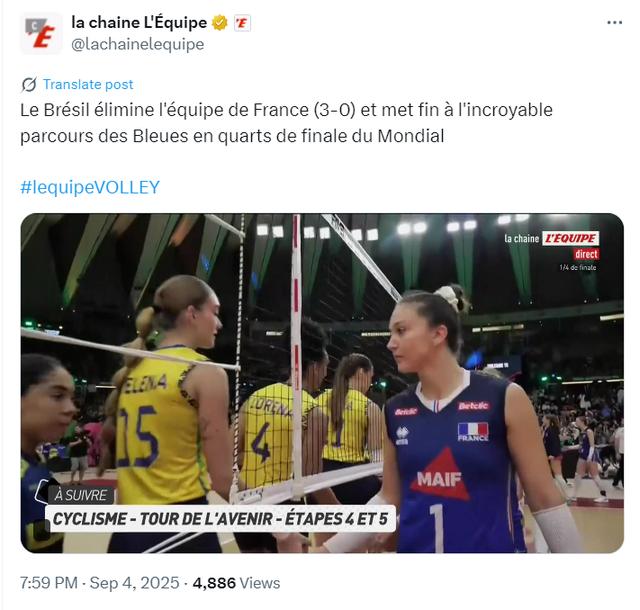The width and height of the screenshot is (640, 610).
Task: Click the 4,886 Views count
Action: [x=236, y=583]
